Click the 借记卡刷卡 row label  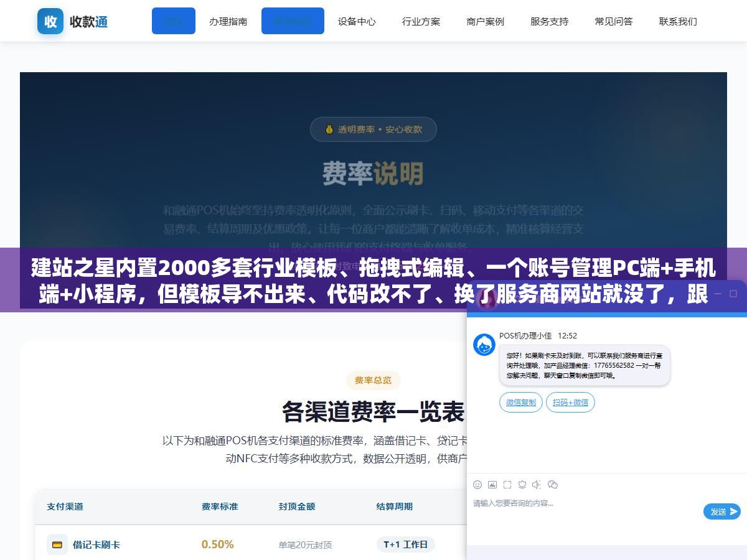coord(96,544)
